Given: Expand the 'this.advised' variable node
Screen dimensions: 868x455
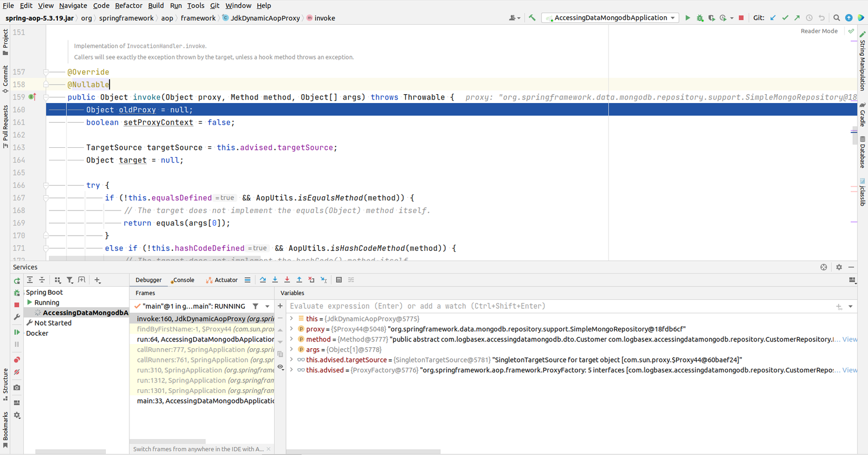Looking at the screenshot, I should click(292, 370).
